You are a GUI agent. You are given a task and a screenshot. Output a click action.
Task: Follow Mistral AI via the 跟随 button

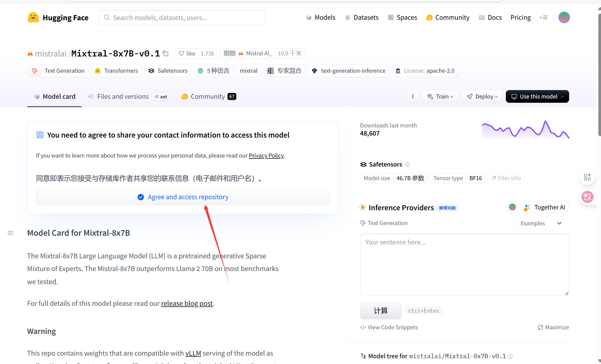[229, 53]
